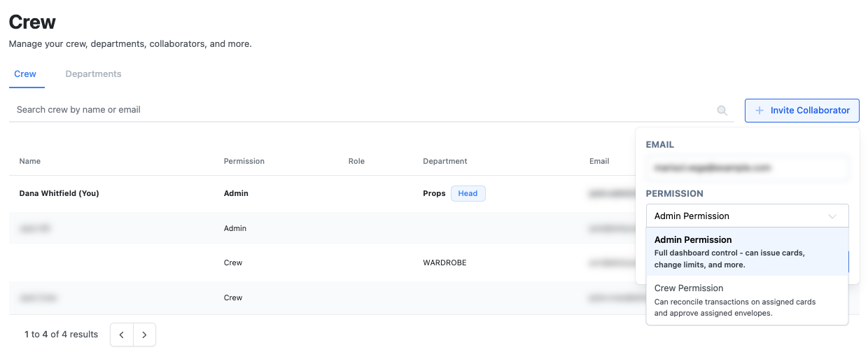Choose Admin Permission option in list
Viewport: 868px width, 350px height.
(747, 252)
